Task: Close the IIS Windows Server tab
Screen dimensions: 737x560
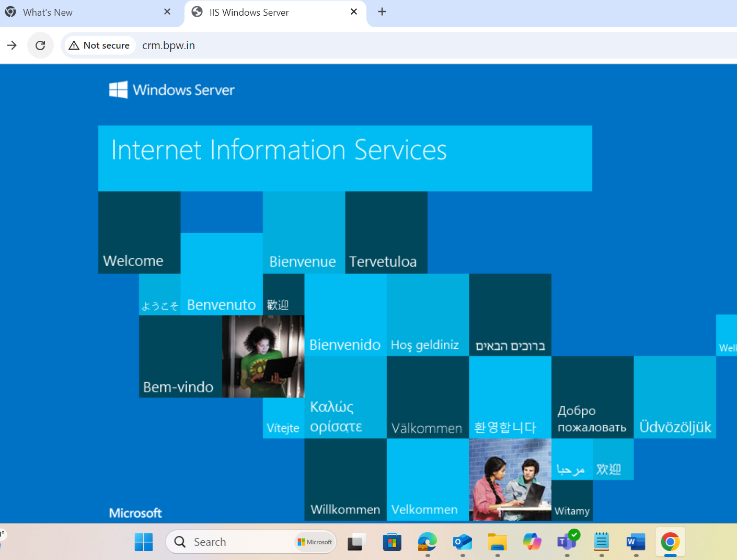Action: (x=354, y=12)
